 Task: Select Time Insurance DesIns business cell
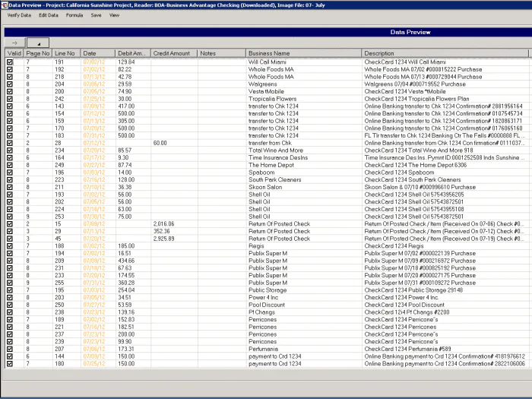coord(304,158)
